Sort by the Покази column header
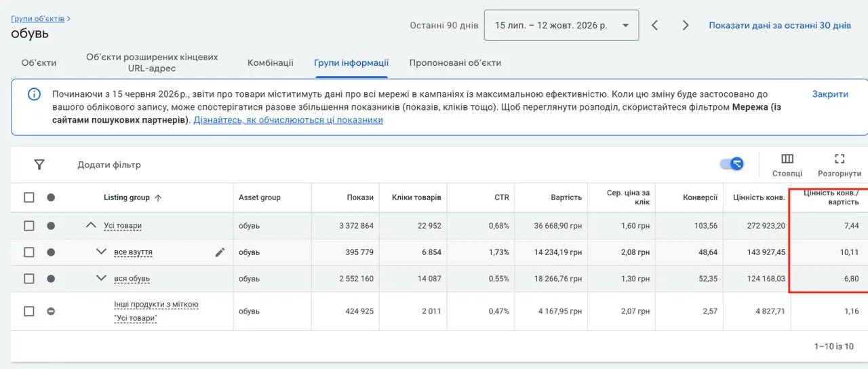The height and width of the screenshot is (369, 868). [x=361, y=197]
